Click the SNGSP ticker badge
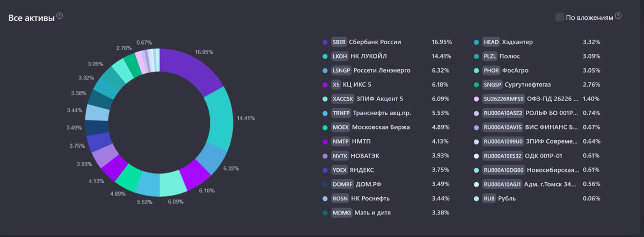 (x=493, y=84)
